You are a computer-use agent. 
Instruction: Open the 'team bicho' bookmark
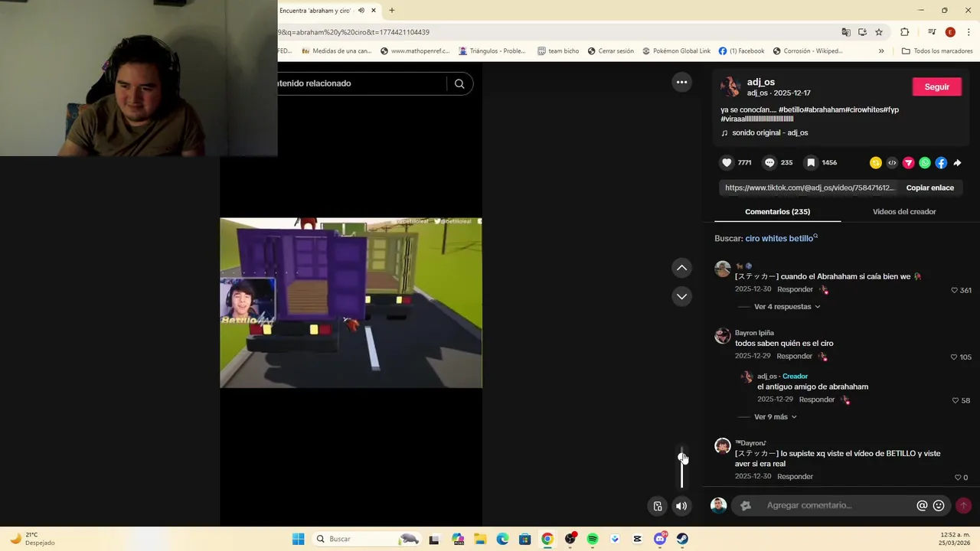pyautogui.click(x=558, y=51)
